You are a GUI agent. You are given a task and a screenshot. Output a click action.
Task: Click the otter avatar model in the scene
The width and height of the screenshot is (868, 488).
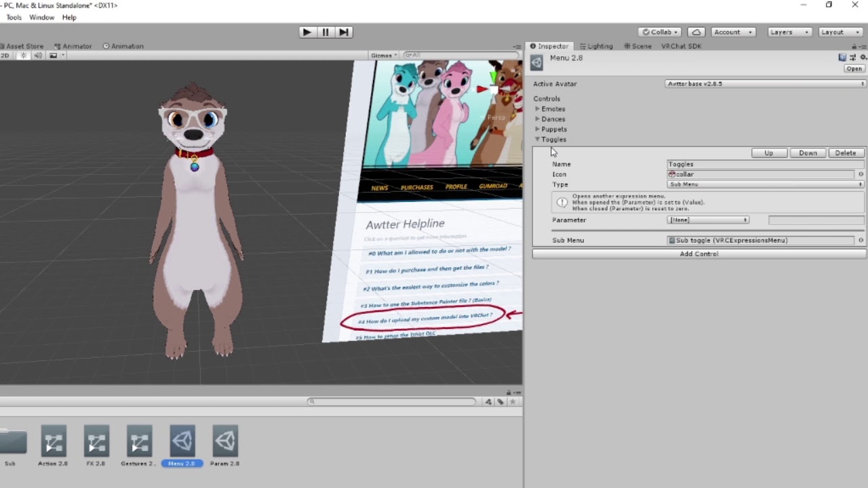coord(195,220)
